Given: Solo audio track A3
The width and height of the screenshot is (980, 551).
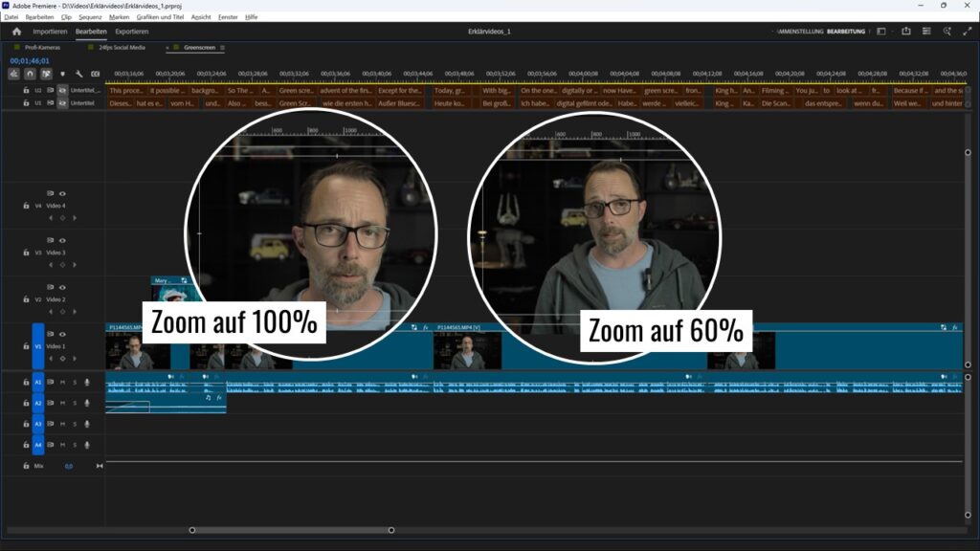Looking at the screenshot, I should (x=74, y=424).
